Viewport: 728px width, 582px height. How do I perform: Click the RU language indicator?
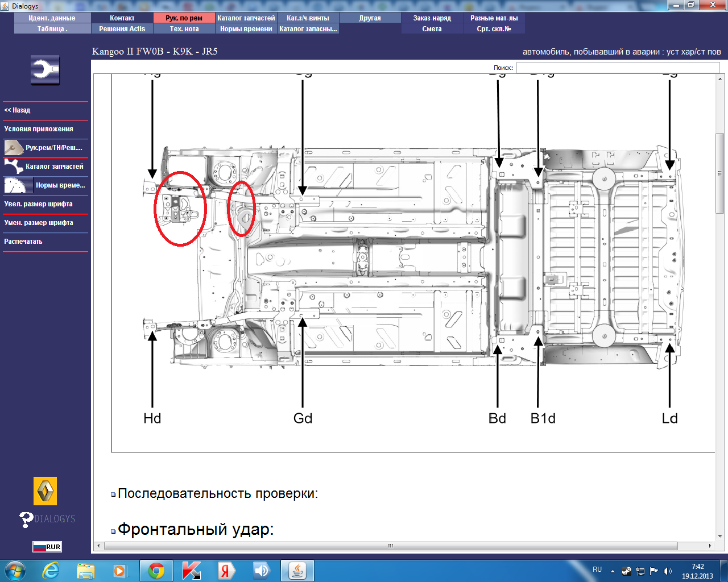tap(597, 569)
